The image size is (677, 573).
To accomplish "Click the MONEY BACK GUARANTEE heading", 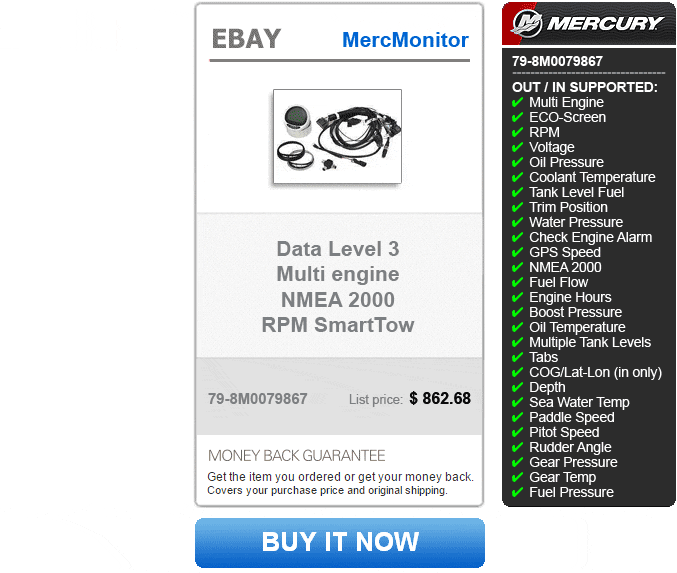I will click(x=297, y=456).
